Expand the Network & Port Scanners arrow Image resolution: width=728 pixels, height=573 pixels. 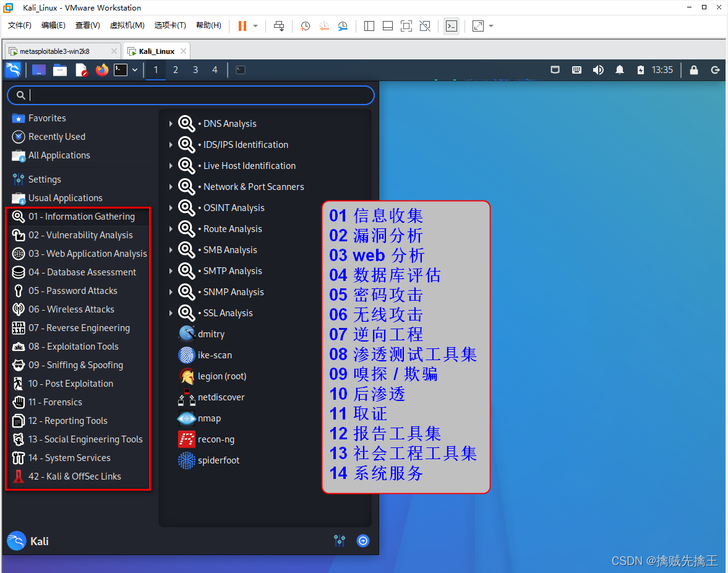click(x=171, y=187)
